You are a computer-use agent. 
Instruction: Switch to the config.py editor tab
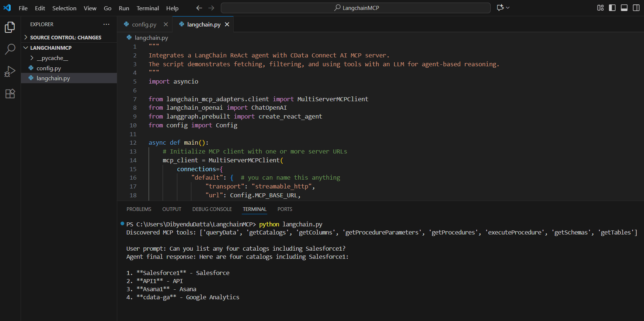point(144,24)
